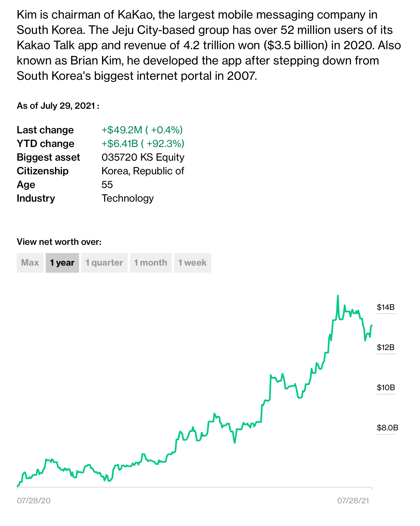Select the Max time range tab
This screenshot has height=526, width=420.
30,263
